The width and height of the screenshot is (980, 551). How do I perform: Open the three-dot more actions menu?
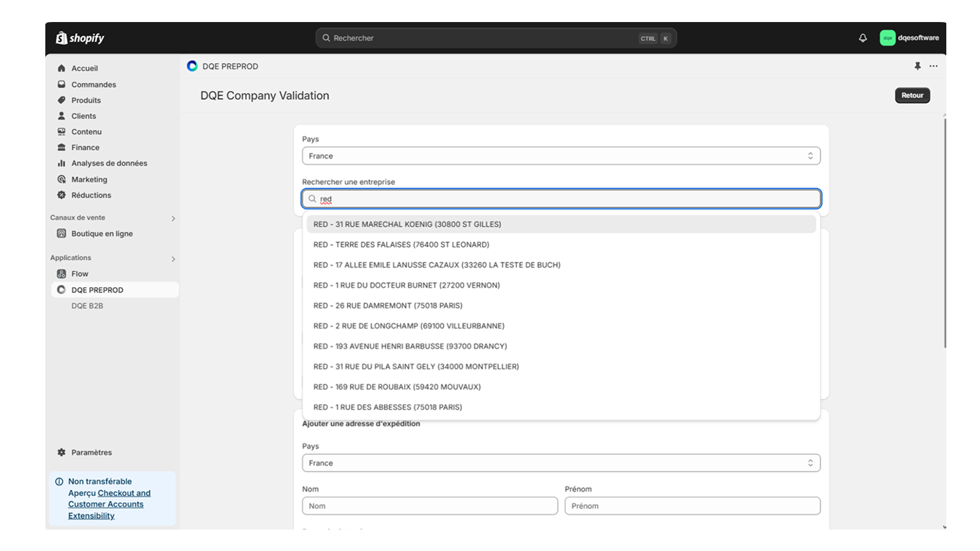click(x=933, y=66)
